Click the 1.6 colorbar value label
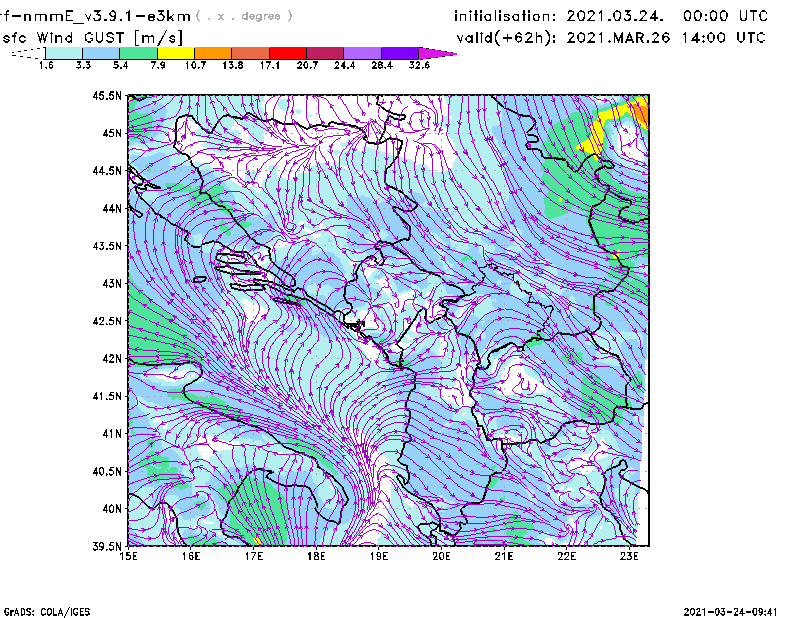 (x=46, y=65)
